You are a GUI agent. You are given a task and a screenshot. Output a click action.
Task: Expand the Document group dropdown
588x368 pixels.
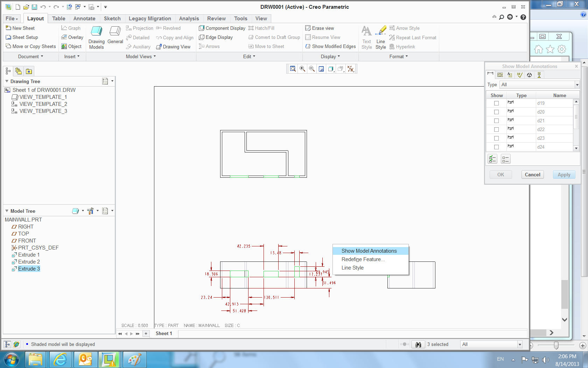point(31,56)
